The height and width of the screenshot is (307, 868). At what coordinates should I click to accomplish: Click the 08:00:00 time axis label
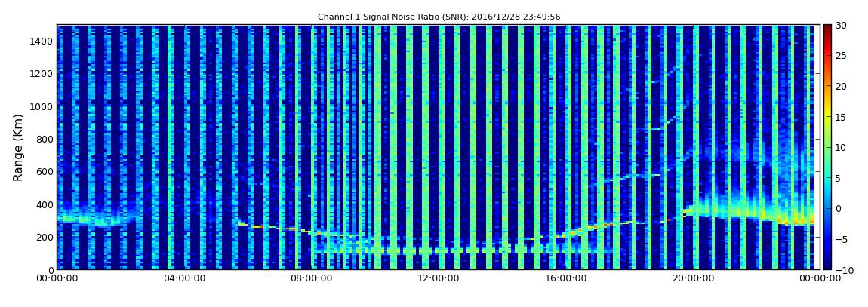pyautogui.click(x=312, y=278)
